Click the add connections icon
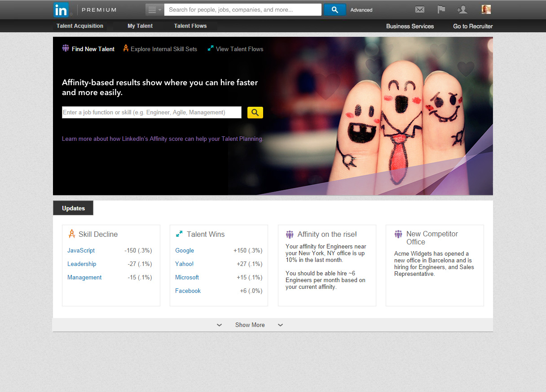 click(462, 9)
